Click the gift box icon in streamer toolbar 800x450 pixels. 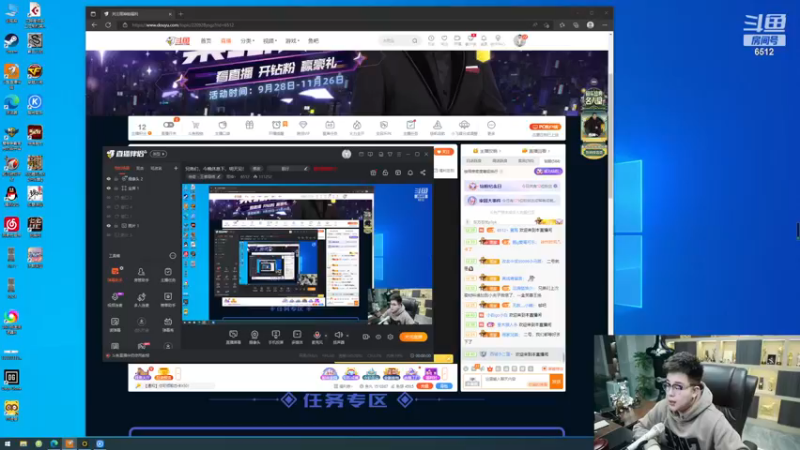249,125
